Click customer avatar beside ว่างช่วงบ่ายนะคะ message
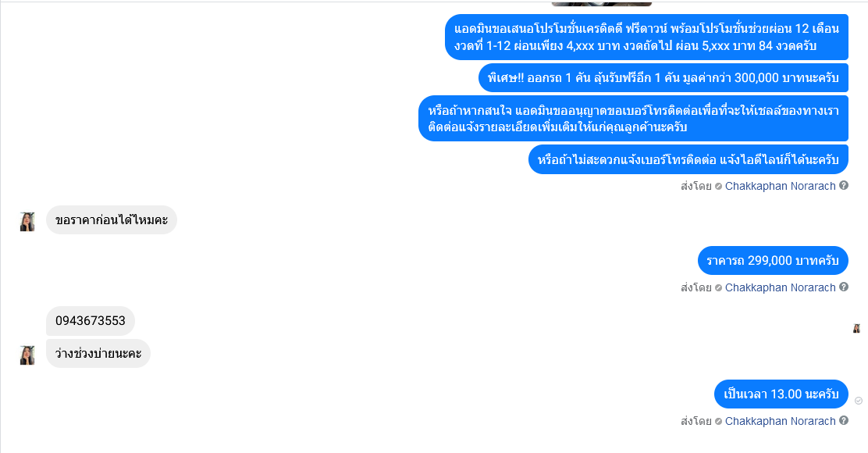 (27, 355)
